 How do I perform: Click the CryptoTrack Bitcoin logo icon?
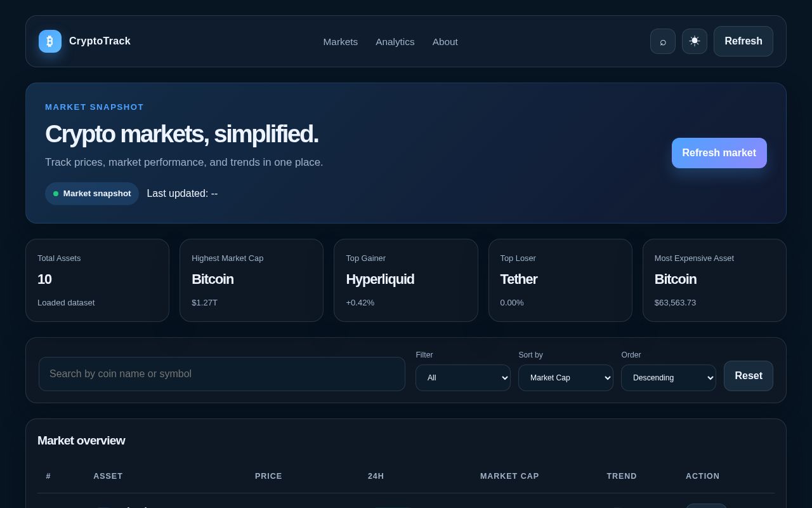[x=50, y=41]
